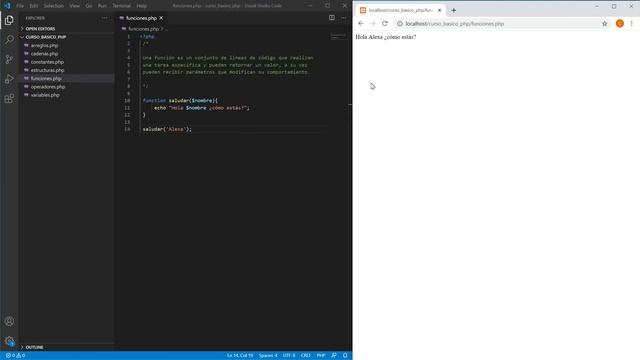Open variables.php in the explorer

click(45, 95)
